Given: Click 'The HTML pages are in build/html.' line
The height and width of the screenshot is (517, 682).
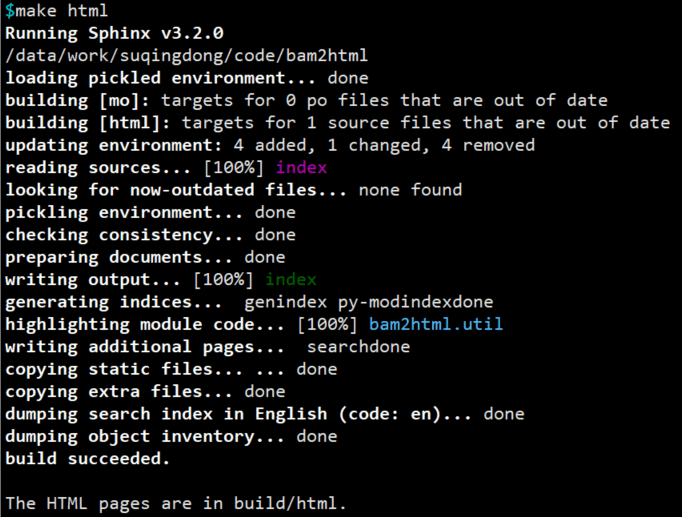Looking at the screenshot, I should coord(176,503).
